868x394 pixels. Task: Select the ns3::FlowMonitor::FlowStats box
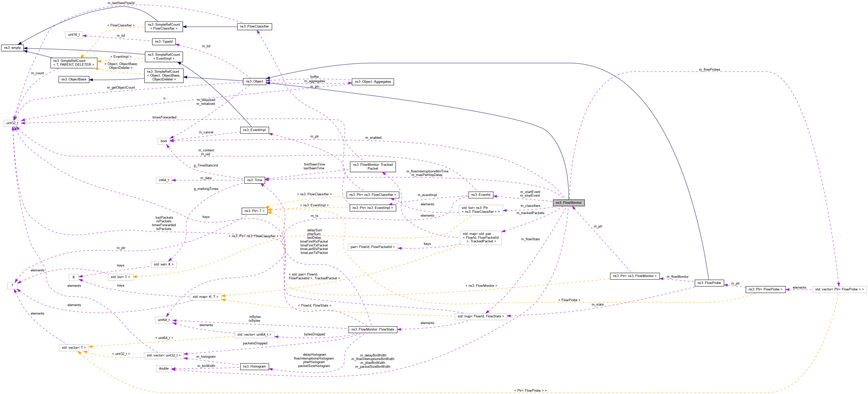pos(372,329)
